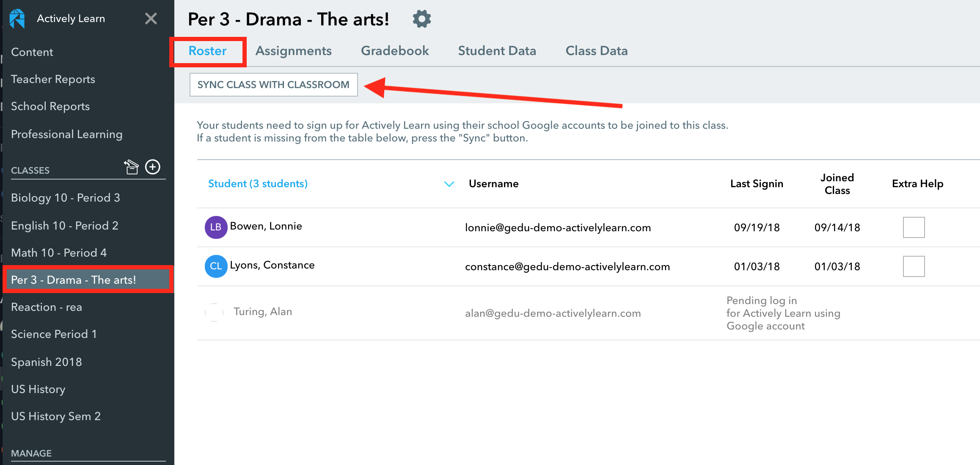Click Lonnie Bowen's LB avatar
The image size is (980, 465).
click(x=216, y=227)
